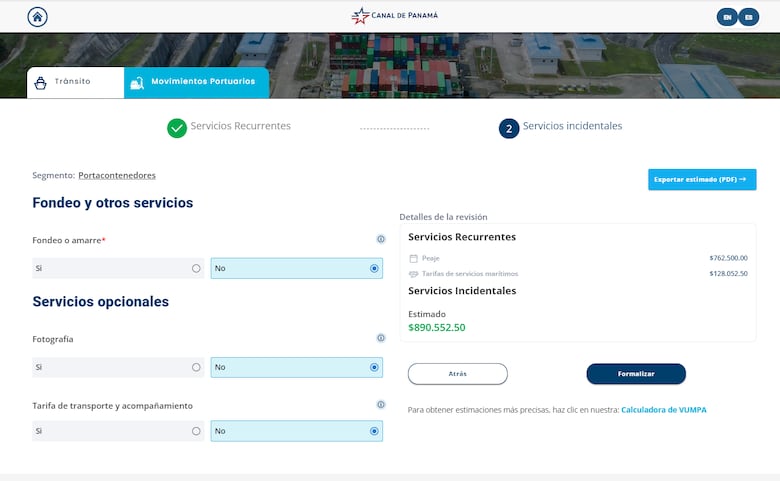780x481 pixels.
Task: Select Sí for Fondeo o amarre
Action: 196,268
